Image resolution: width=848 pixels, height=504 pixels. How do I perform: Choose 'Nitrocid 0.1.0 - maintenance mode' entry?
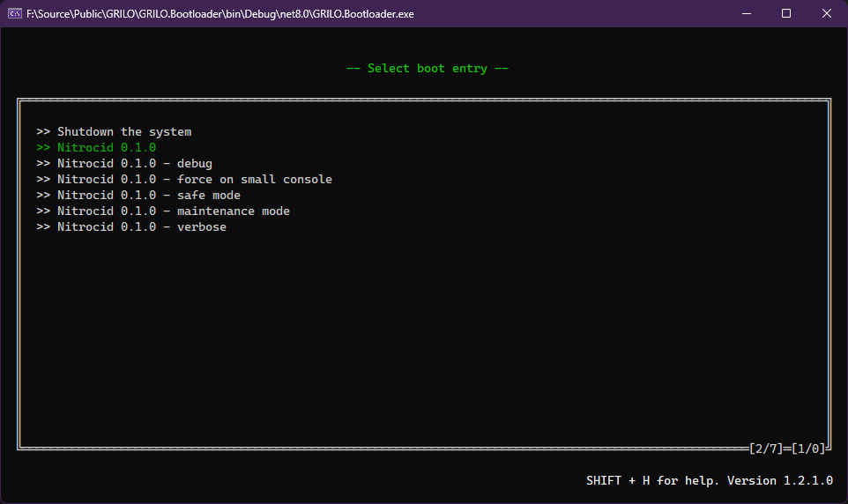(174, 211)
